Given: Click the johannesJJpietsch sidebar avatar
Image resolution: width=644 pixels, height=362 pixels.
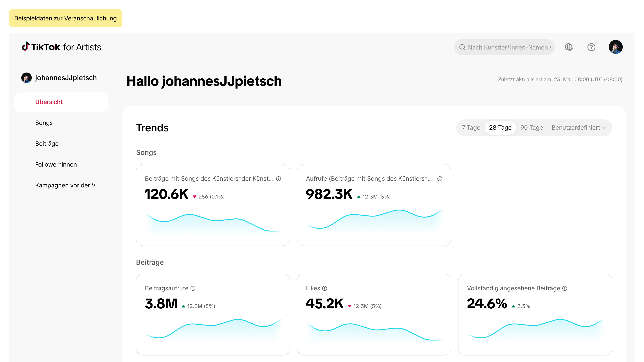Looking at the screenshot, I should (x=26, y=78).
